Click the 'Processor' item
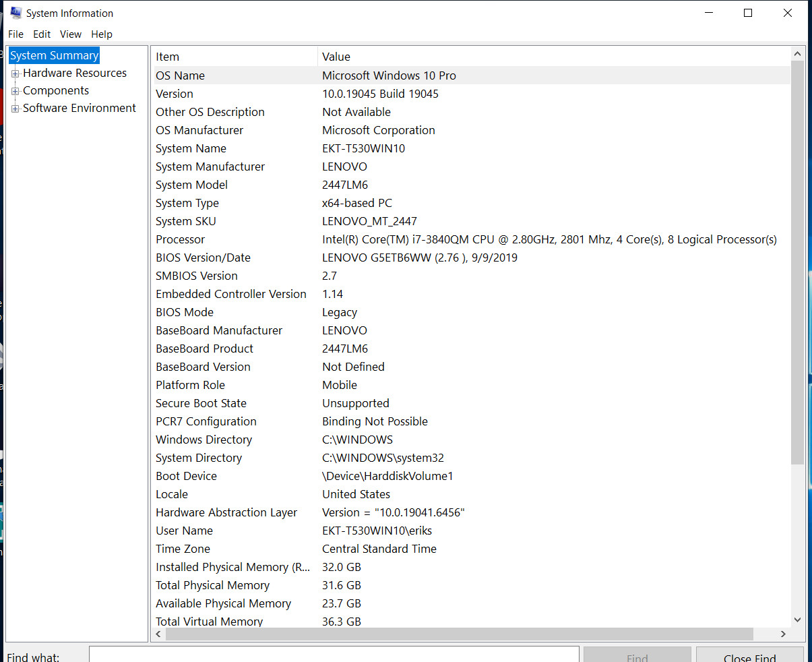 [x=181, y=239]
